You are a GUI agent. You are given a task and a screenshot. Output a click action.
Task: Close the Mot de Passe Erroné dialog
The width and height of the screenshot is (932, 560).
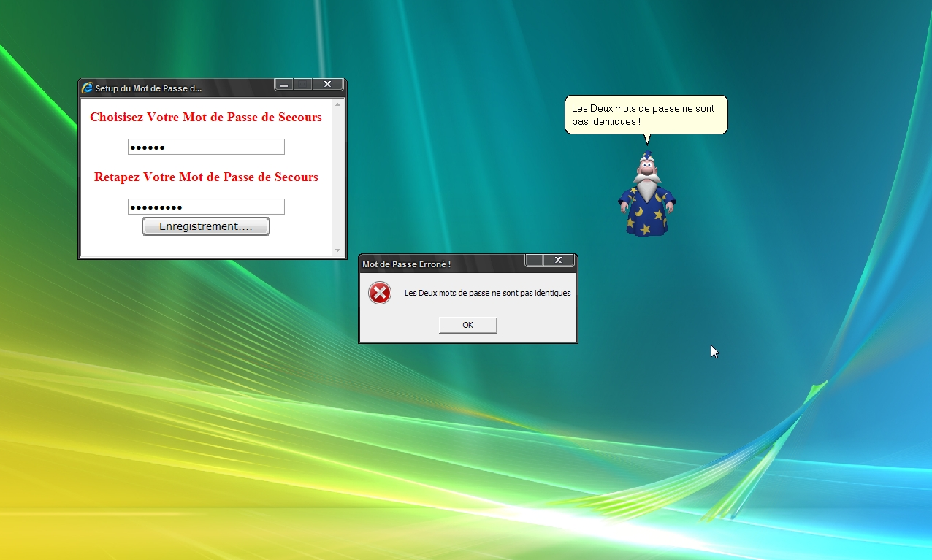(x=559, y=260)
